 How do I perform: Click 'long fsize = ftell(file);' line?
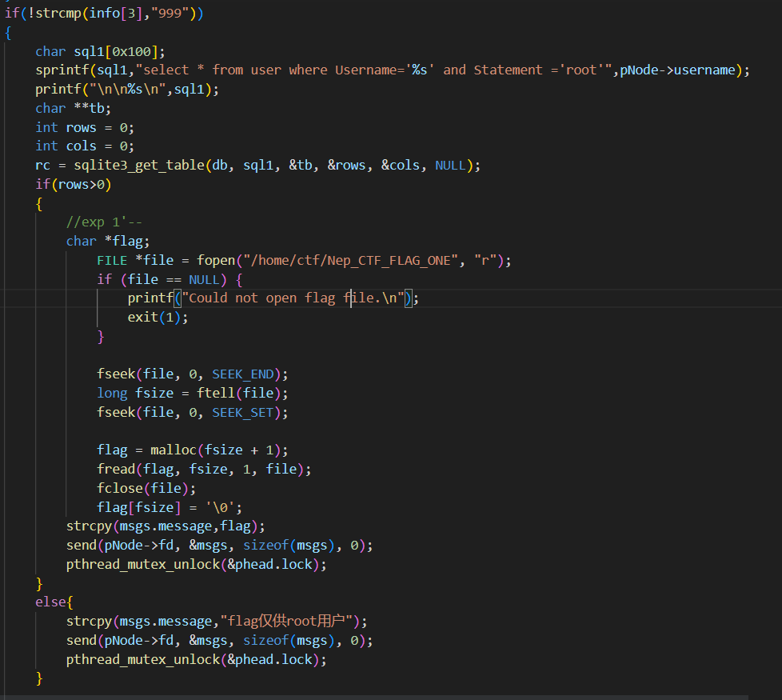pyautogui.click(x=193, y=393)
